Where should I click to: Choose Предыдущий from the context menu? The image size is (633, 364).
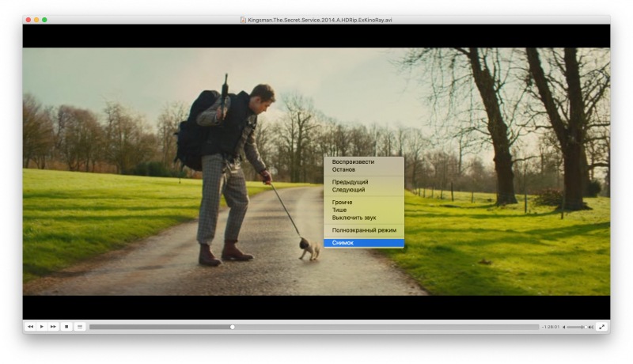[x=364, y=182]
